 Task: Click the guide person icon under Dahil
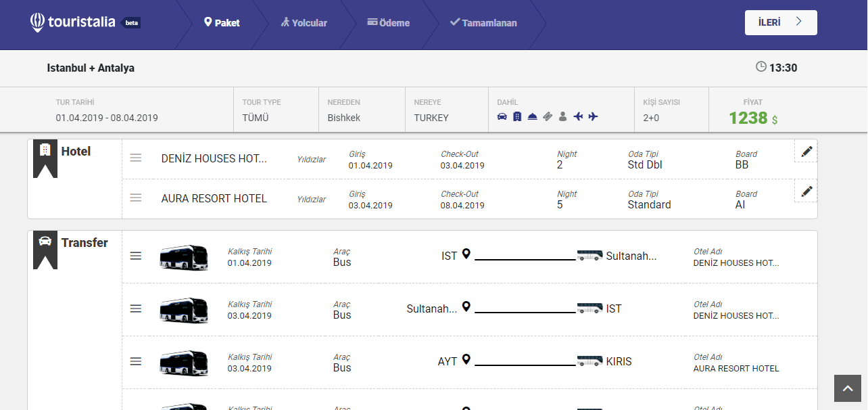(562, 117)
